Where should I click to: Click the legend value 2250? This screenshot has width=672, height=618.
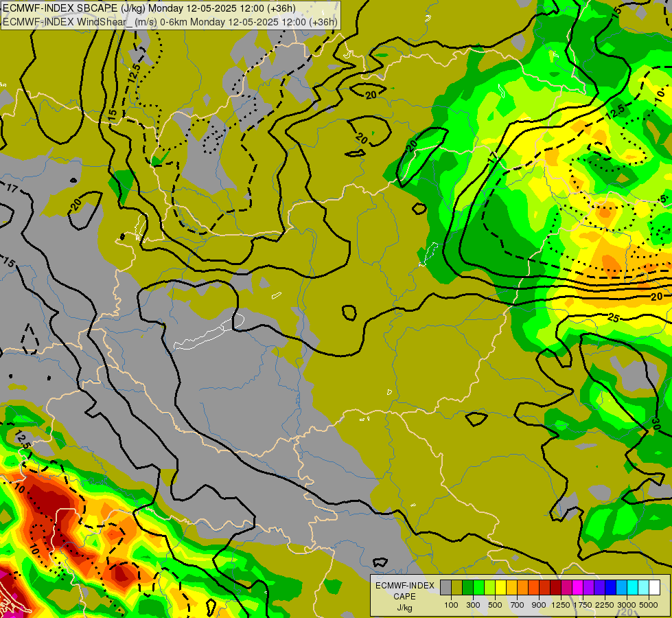click(605, 605)
